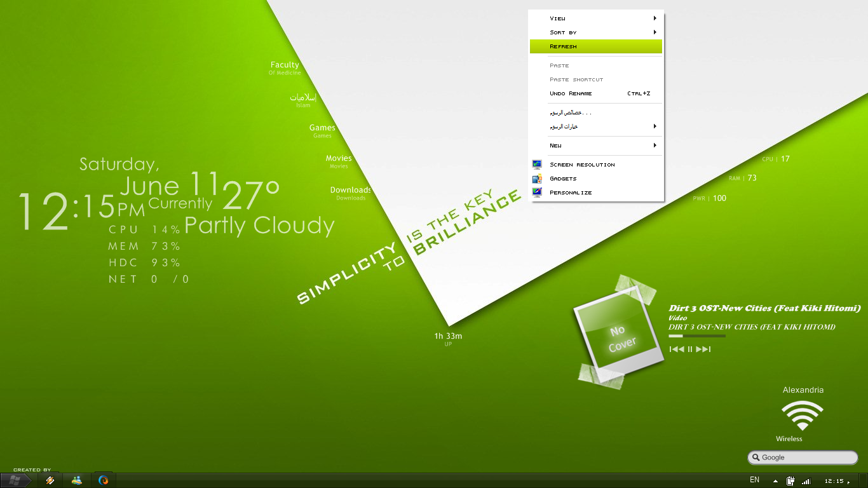Choose View in the context menu
868x488 pixels.
point(596,18)
